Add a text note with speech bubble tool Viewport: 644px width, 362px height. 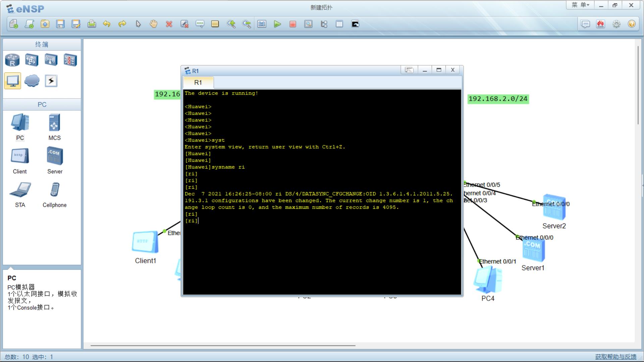[x=200, y=24]
